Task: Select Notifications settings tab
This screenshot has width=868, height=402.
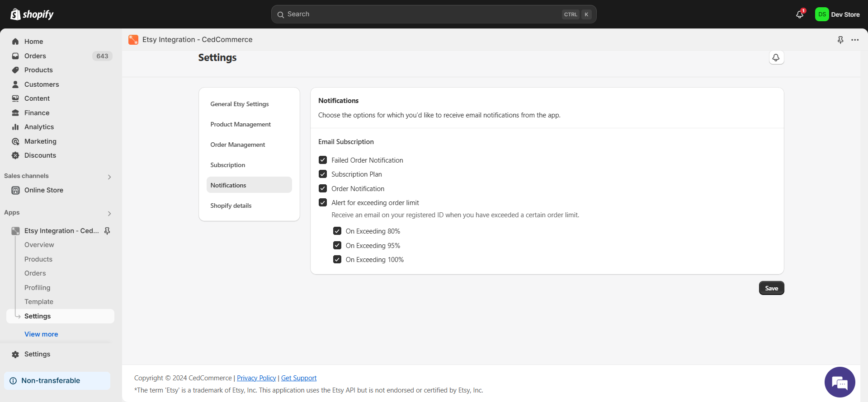Action: coord(249,185)
